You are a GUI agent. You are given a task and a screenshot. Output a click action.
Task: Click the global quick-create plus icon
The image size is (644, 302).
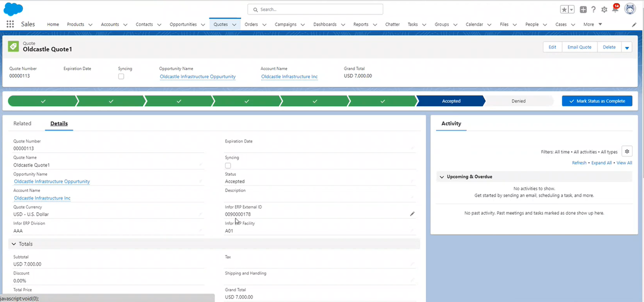[583, 9]
